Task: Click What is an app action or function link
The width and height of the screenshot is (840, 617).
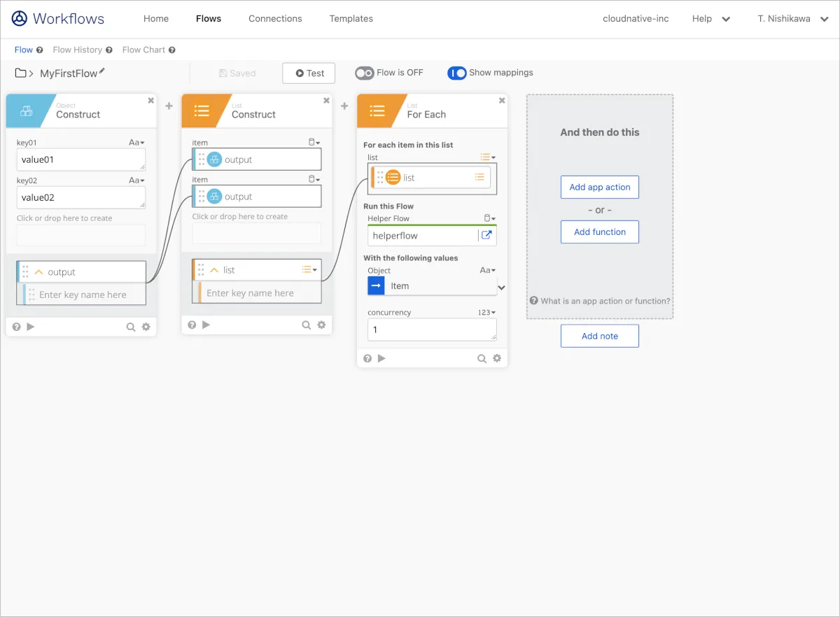Action: [x=601, y=301]
